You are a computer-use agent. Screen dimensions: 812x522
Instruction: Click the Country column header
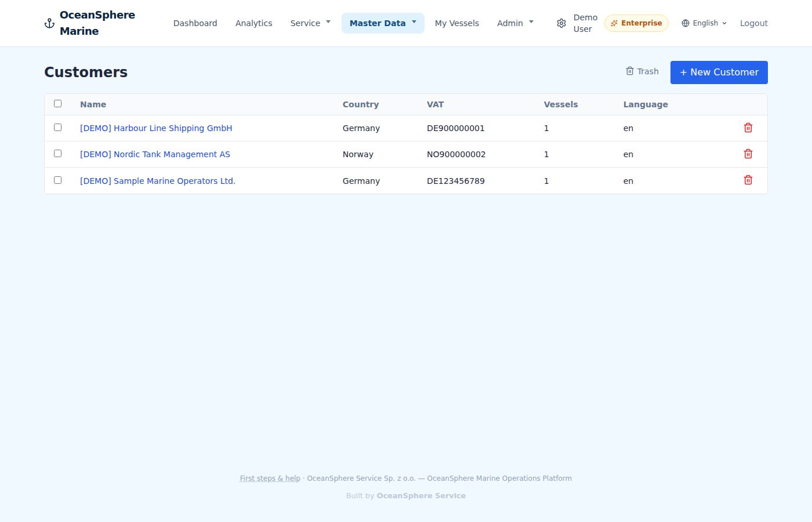tap(361, 104)
